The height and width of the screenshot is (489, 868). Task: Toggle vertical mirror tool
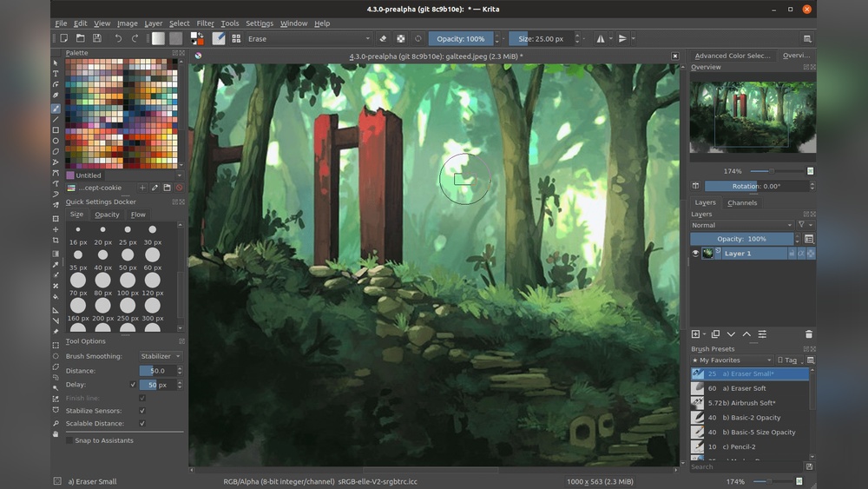coord(622,38)
